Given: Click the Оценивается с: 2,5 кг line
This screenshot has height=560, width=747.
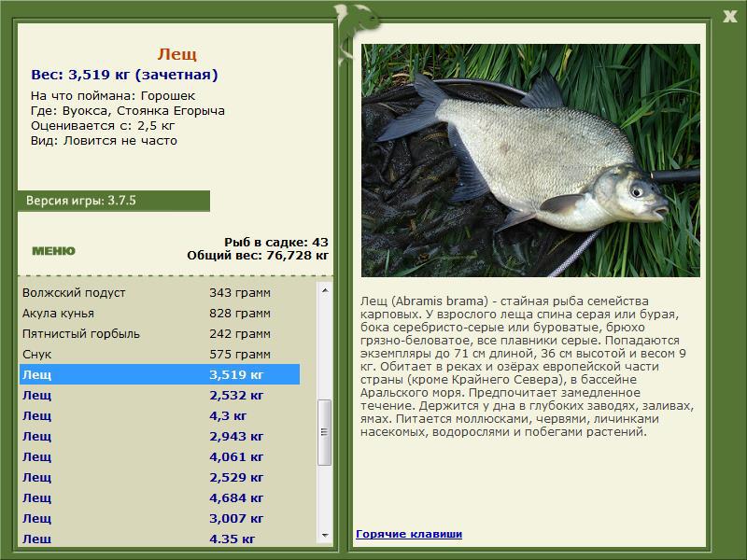Looking at the screenshot, I should coord(103,126).
